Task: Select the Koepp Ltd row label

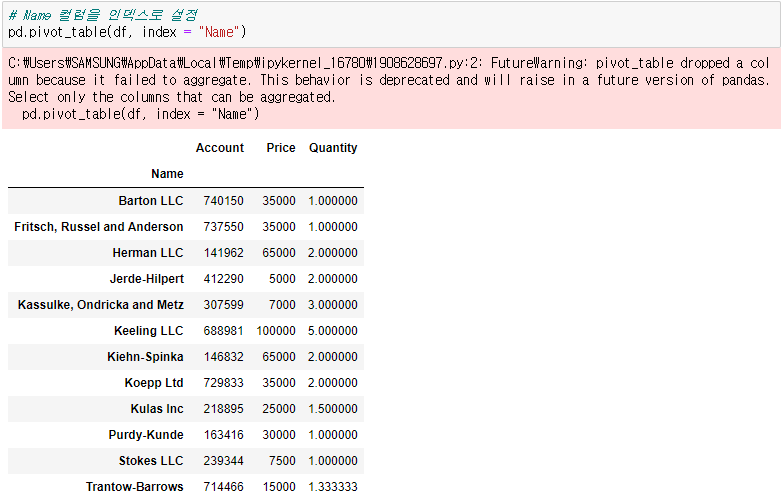Action: [154, 383]
